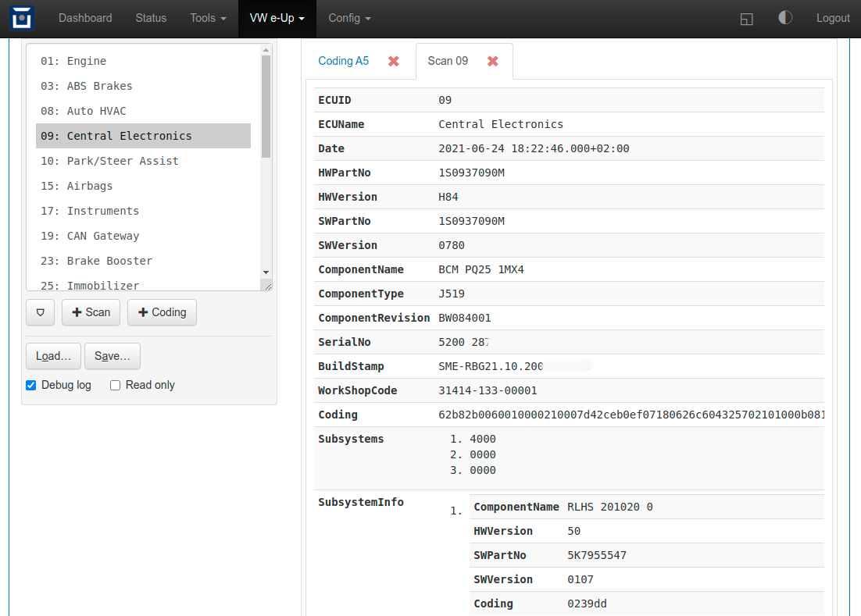
Task: Click the BuildStamp value SME-RBG21.10
Action: click(491, 366)
